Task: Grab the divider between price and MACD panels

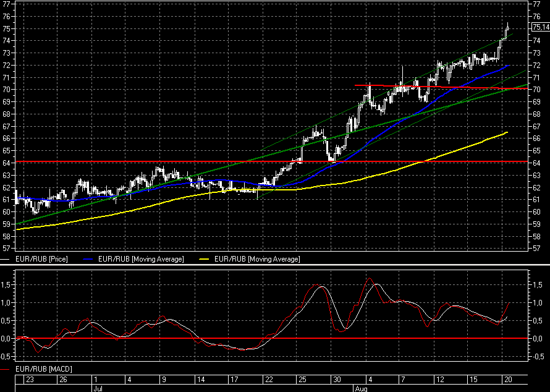Action: click(275, 265)
